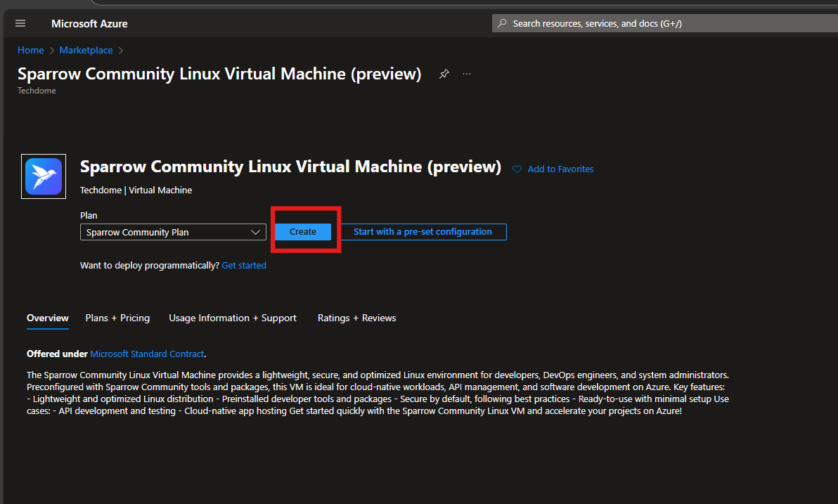Select the Overview tab
838x504 pixels.
[x=48, y=318]
